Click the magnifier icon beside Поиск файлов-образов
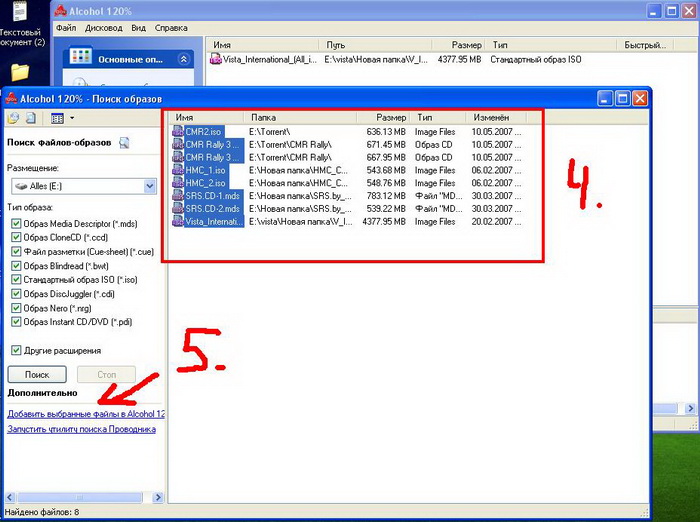Viewport: 700px width, 522px height. click(x=124, y=143)
